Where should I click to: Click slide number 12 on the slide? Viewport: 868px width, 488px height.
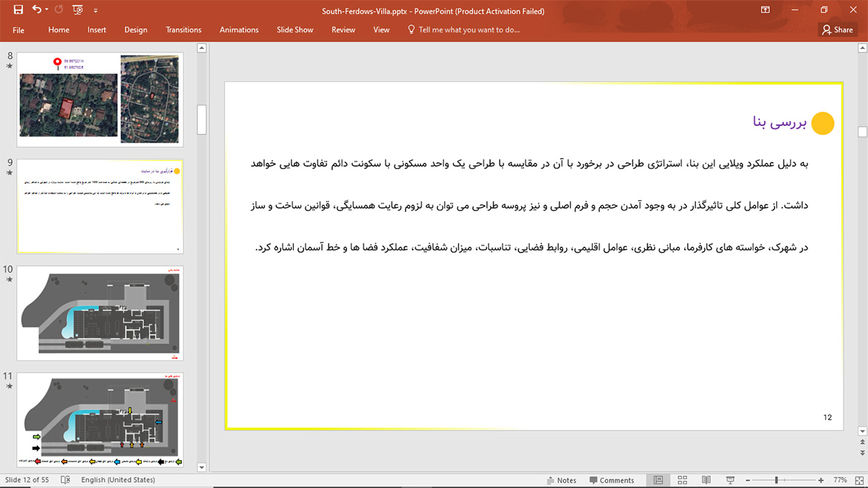tap(827, 418)
